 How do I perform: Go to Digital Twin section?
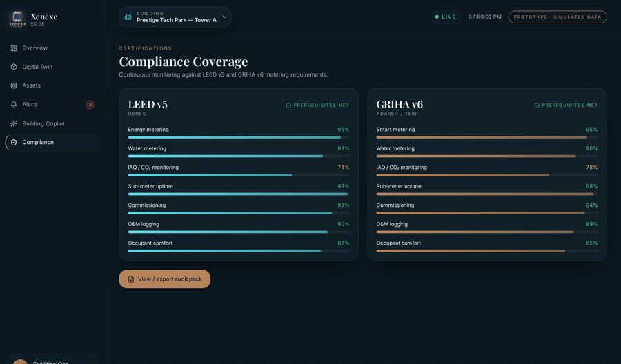click(52, 67)
